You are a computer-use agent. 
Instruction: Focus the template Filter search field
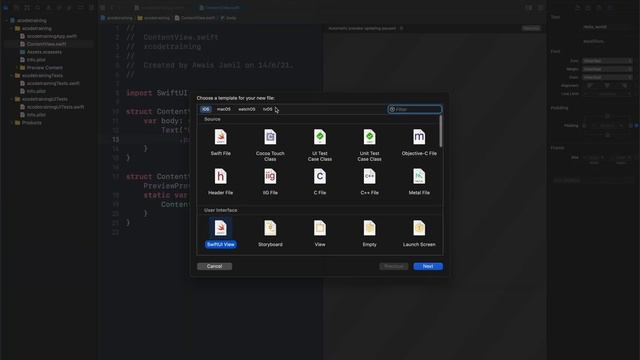click(x=415, y=109)
